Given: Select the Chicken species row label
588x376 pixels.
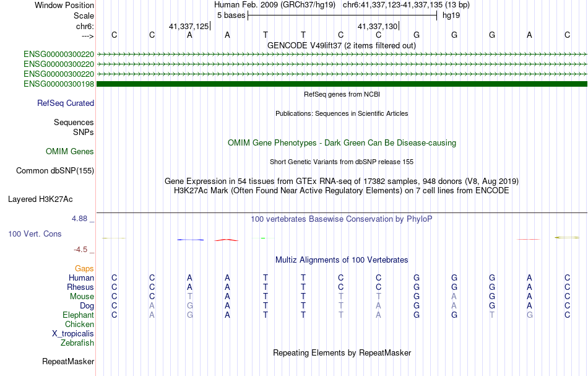Looking at the screenshot, I should (x=79, y=325).
